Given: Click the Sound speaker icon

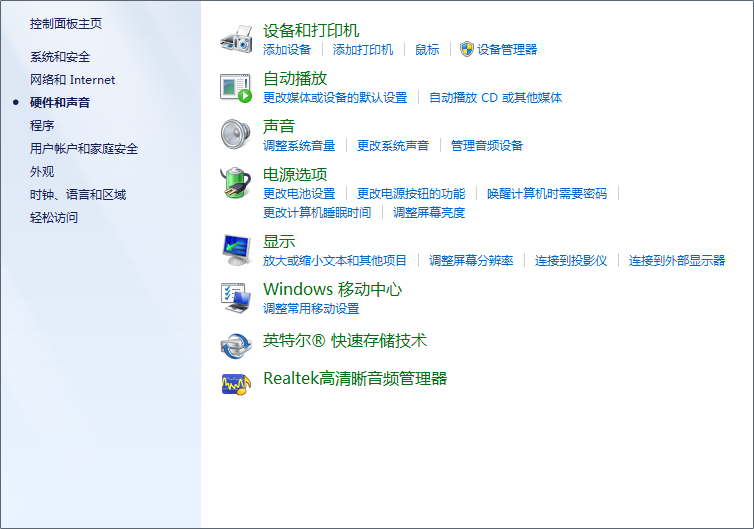Looking at the screenshot, I should pyautogui.click(x=236, y=134).
